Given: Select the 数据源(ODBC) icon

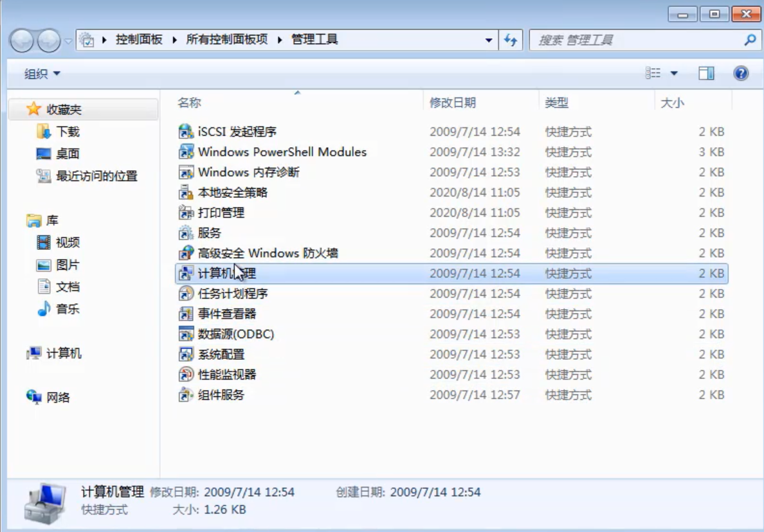Looking at the screenshot, I should 186,334.
